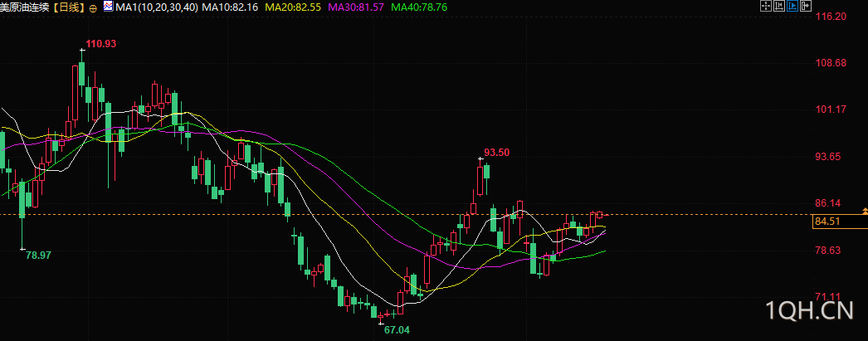The height and width of the screenshot is (341, 868).
Task: Click the small orange arrow above 84.51
Action: [x=865, y=211]
